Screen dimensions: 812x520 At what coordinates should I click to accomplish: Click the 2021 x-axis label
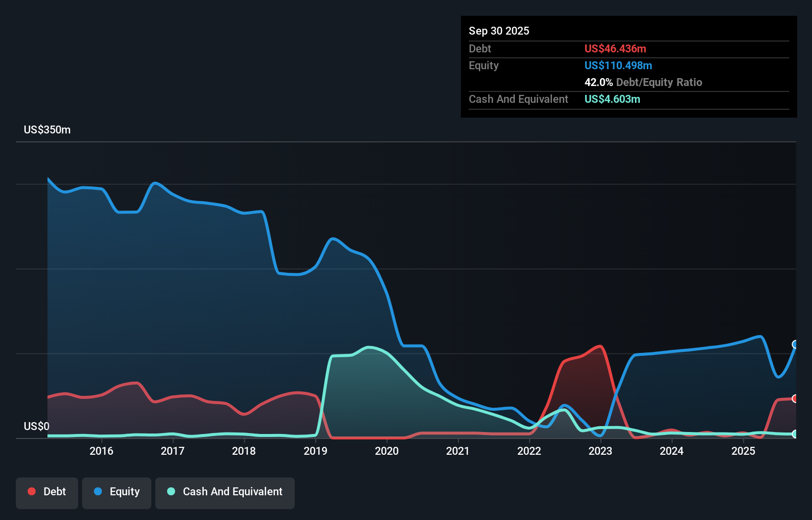(458, 451)
